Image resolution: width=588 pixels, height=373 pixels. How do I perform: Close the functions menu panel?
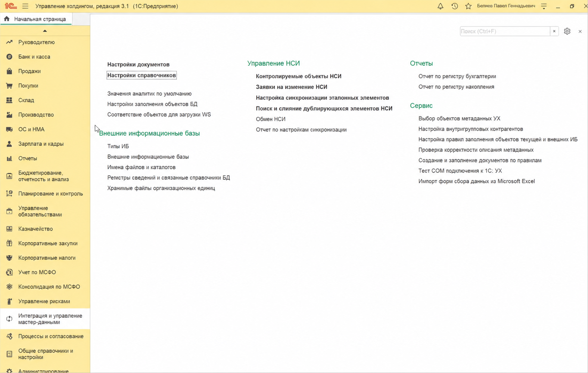(580, 31)
